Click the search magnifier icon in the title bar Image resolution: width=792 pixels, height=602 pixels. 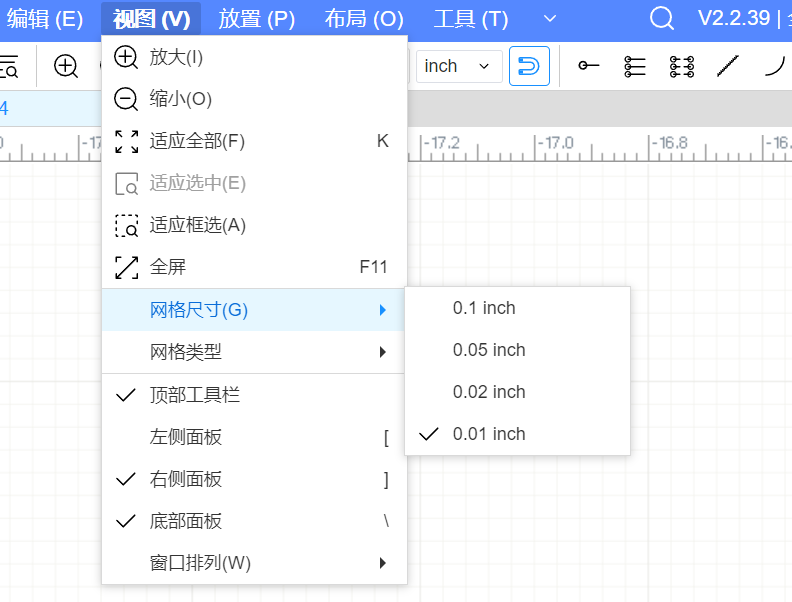[x=661, y=19]
